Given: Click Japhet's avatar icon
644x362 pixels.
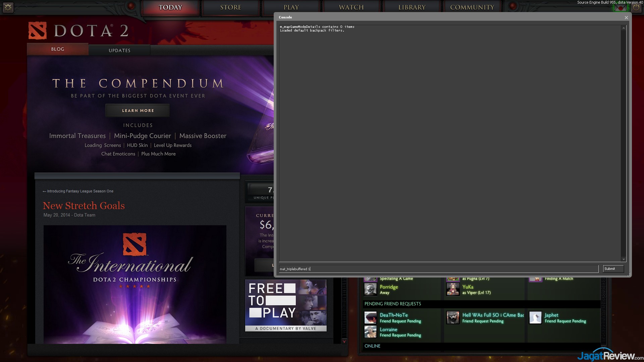Looking at the screenshot, I should click(535, 317).
